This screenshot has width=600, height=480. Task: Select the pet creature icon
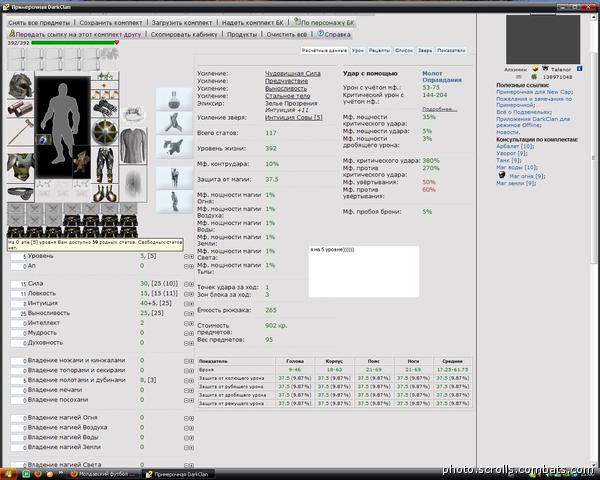pos(82,161)
